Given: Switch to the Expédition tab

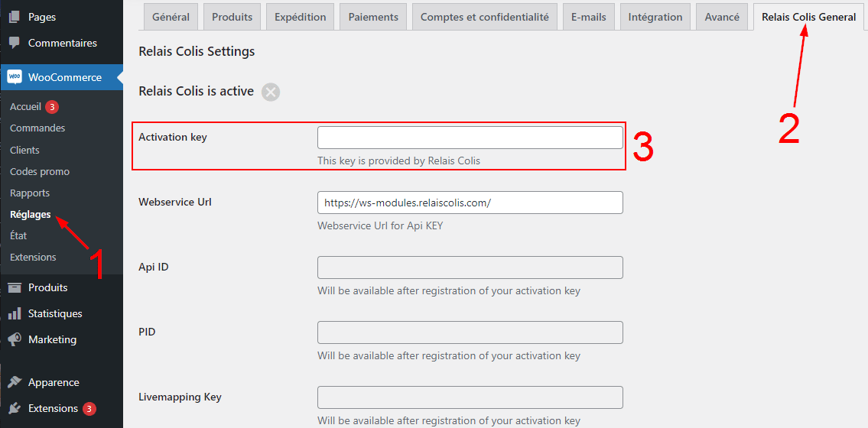Looking at the screenshot, I should tap(300, 17).
